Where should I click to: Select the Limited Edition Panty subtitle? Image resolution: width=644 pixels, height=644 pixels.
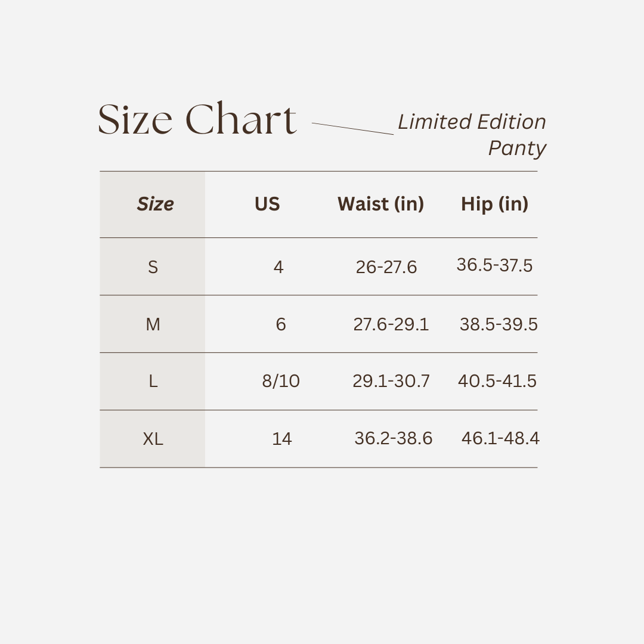(472, 135)
